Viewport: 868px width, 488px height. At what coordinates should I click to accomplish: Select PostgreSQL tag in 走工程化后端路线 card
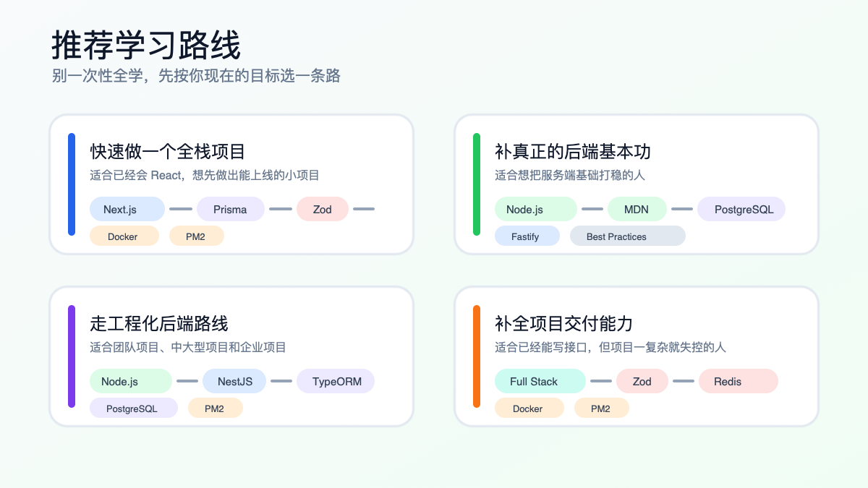pyautogui.click(x=134, y=408)
